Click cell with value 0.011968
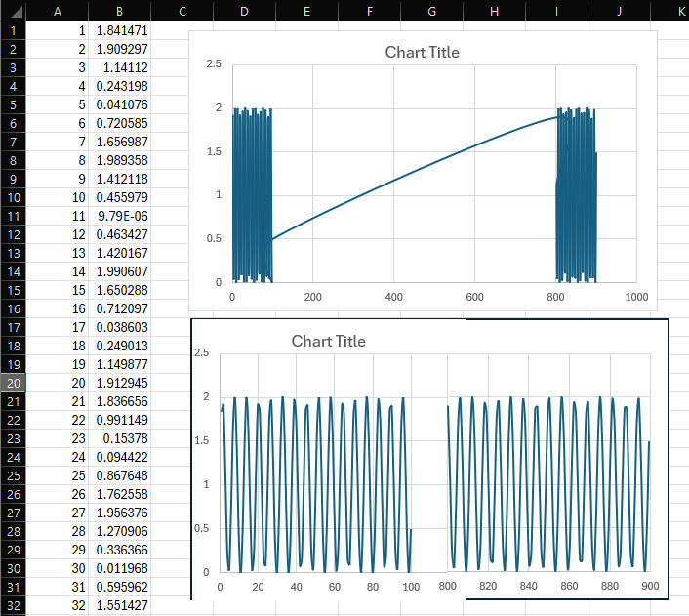The image size is (689, 616). tap(119, 568)
